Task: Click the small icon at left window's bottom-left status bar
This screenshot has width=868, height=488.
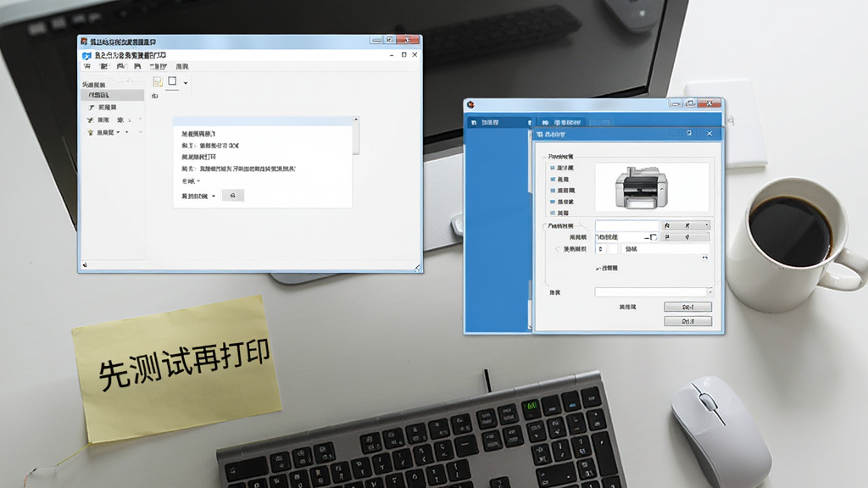Action: (85, 265)
